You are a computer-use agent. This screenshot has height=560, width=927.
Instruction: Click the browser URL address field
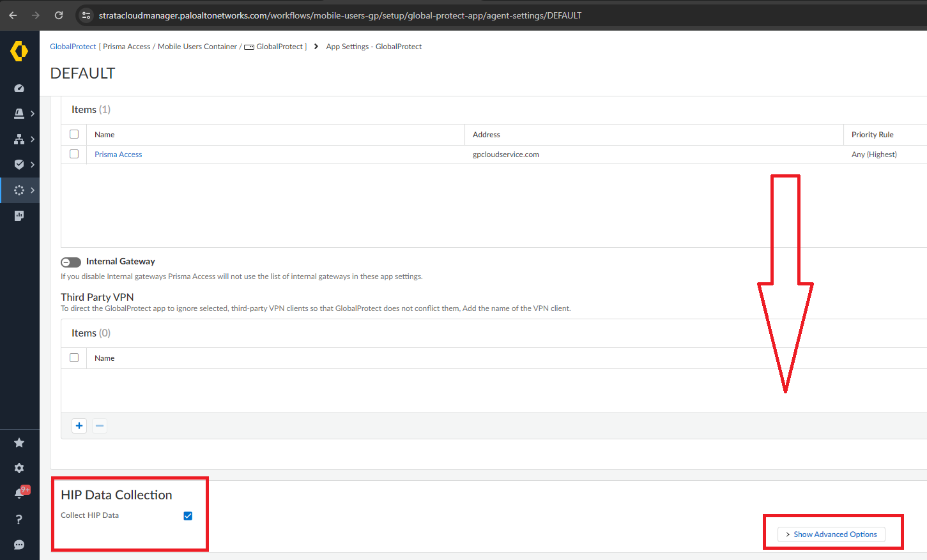tap(340, 15)
